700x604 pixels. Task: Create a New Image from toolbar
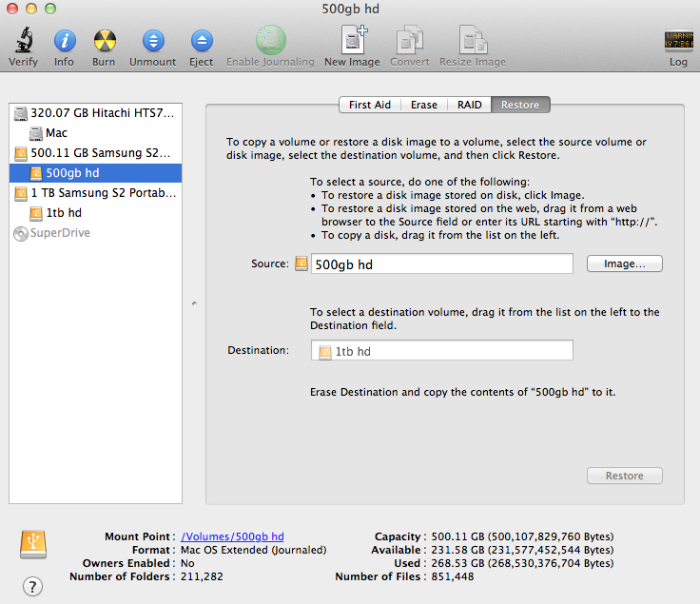354,40
